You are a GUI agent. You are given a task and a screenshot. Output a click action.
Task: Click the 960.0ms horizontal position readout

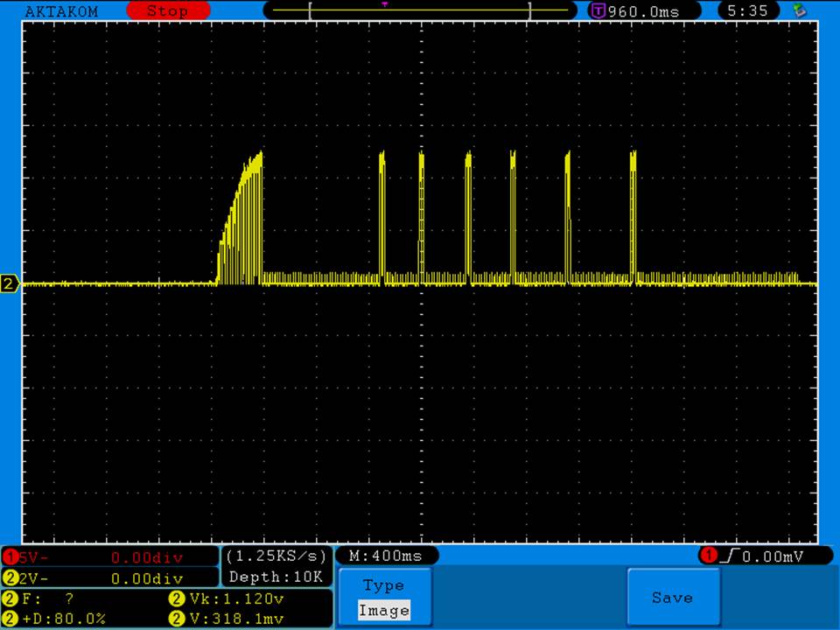(641, 11)
